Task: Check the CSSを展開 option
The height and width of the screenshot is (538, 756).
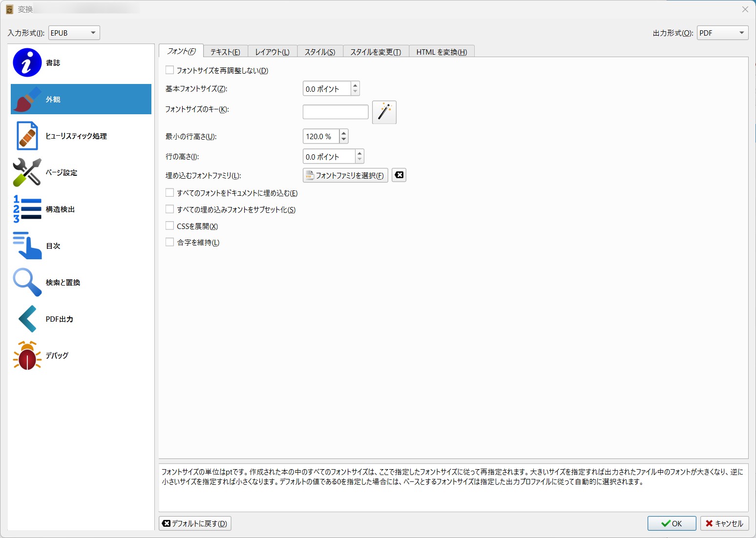Action: pyautogui.click(x=170, y=226)
